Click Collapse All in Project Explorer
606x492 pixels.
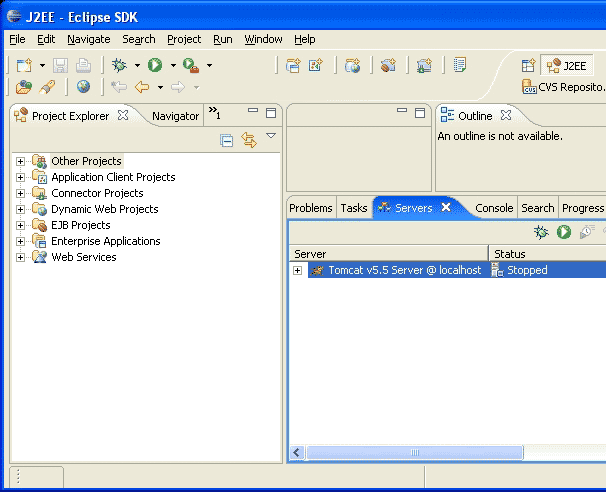click(226, 140)
